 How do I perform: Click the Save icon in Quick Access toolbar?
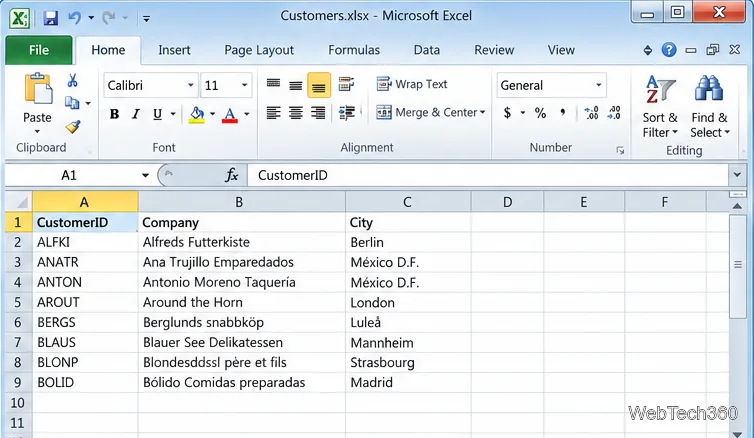pos(50,18)
